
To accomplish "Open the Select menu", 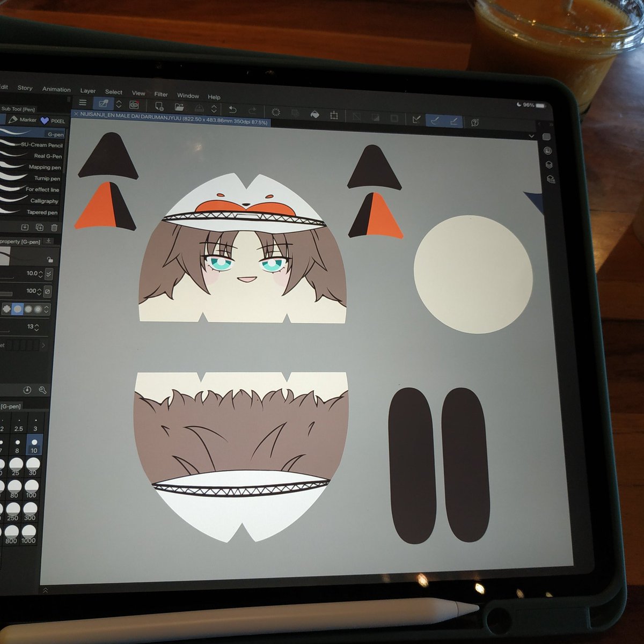I will [114, 92].
